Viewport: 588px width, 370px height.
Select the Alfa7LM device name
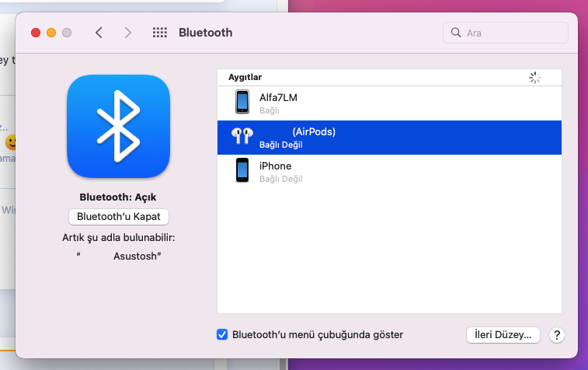(x=278, y=98)
